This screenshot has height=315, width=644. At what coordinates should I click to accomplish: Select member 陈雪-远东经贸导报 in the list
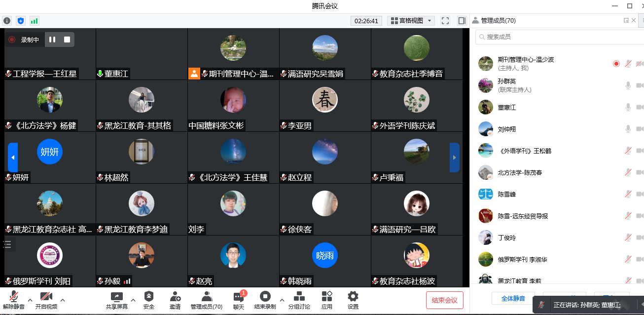557,216
